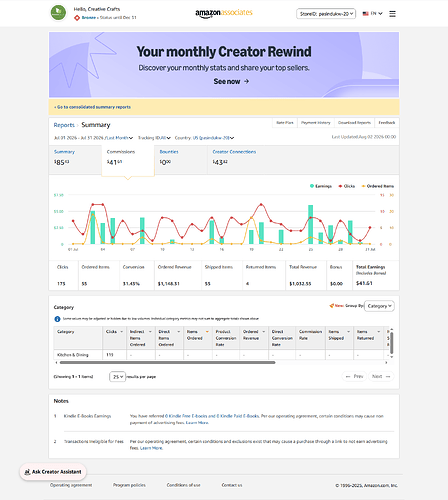
Task: Open Ask Creator Assistant chat
Action: [x=53, y=472]
